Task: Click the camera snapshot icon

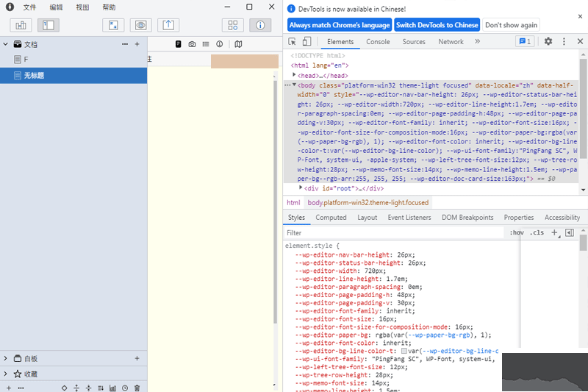Action: tap(192, 44)
